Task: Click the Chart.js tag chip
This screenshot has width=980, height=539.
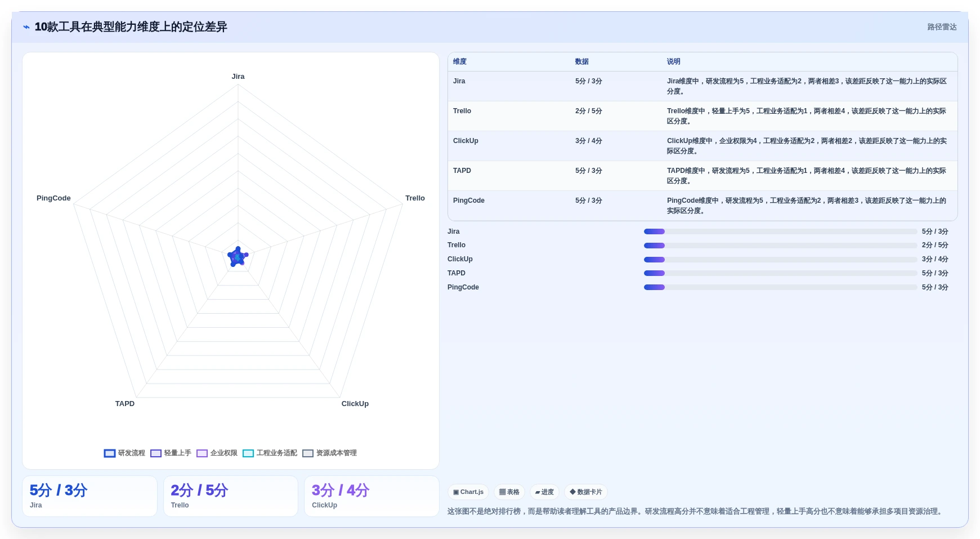Action: click(x=468, y=492)
